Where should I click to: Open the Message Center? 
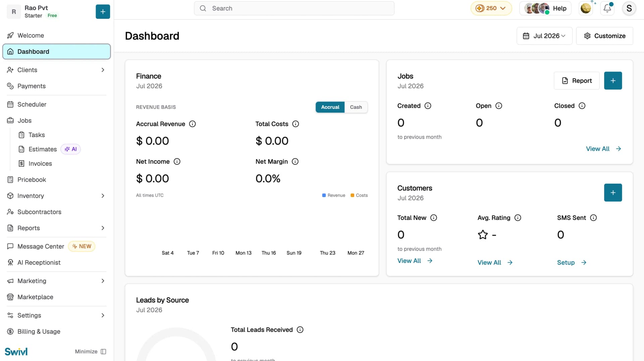pos(41,246)
